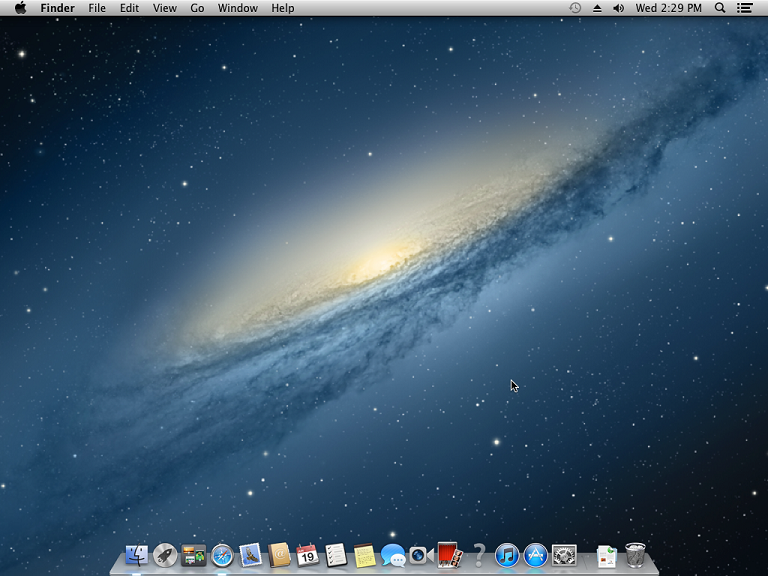
Task: Open the Mail stamp icon
Action: 250,555
